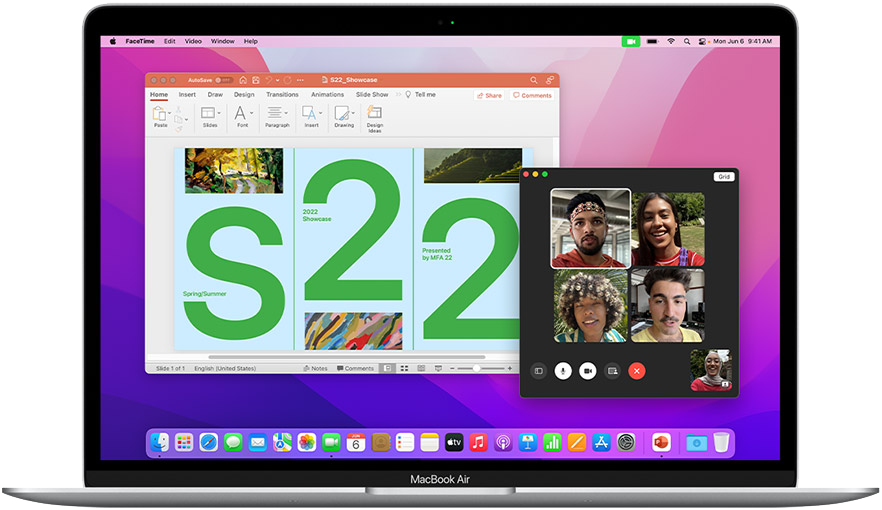Click the search magnifier in PowerPoint title bar

(533, 80)
